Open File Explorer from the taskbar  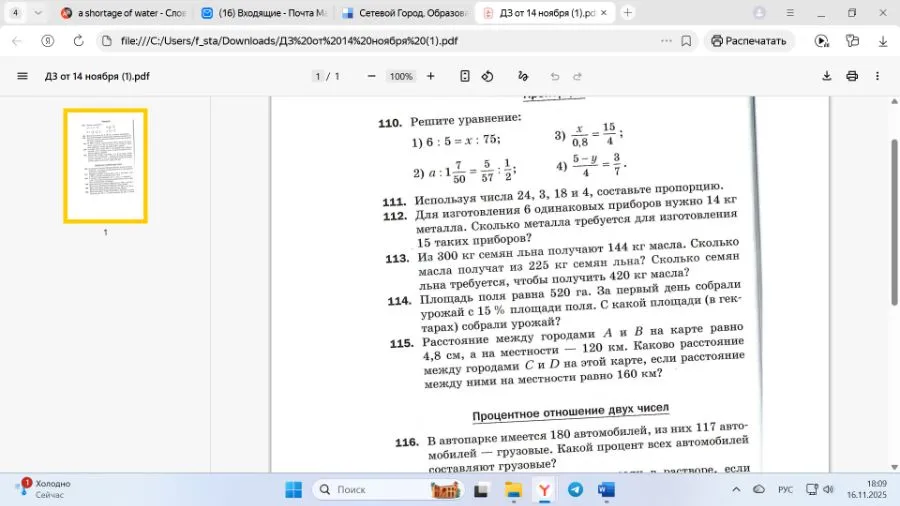point(513,489)
